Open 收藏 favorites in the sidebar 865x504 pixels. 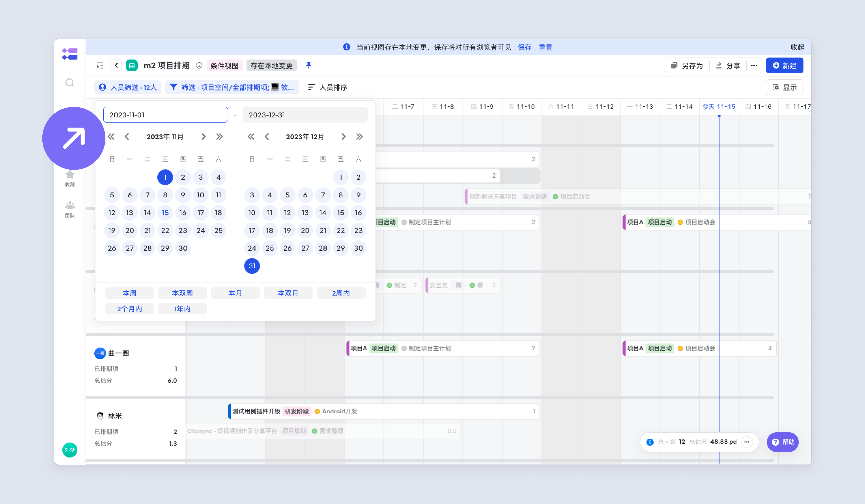[70, 179]
